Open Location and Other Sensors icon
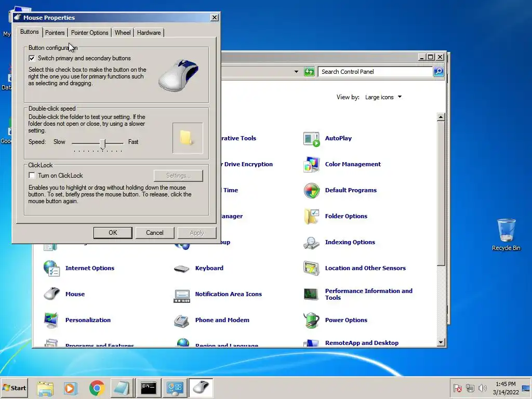This screenshot has width=532, height=399. 312,268
